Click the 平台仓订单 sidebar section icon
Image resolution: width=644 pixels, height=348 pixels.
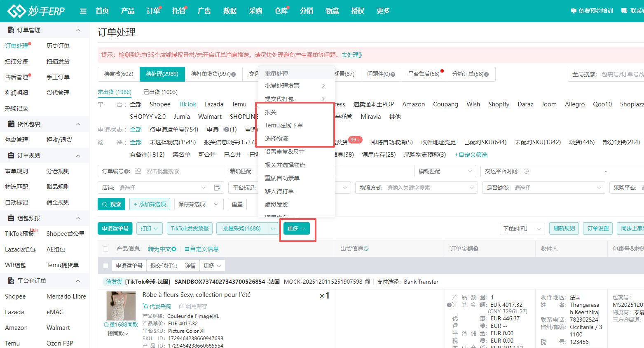tap(10, 280)
